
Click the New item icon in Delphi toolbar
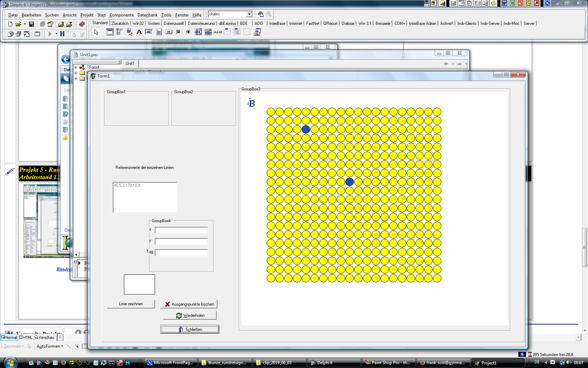click(x=10, y=24)
